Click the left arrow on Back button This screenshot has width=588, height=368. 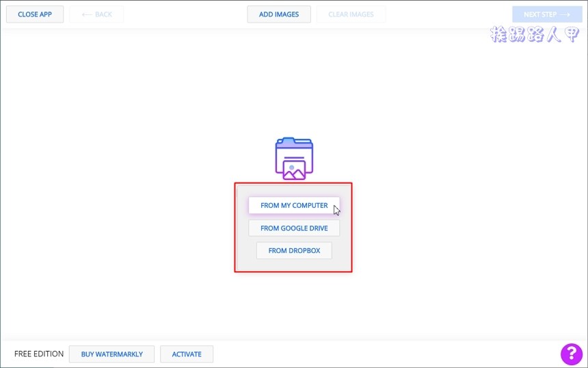(x=86, y=14)
